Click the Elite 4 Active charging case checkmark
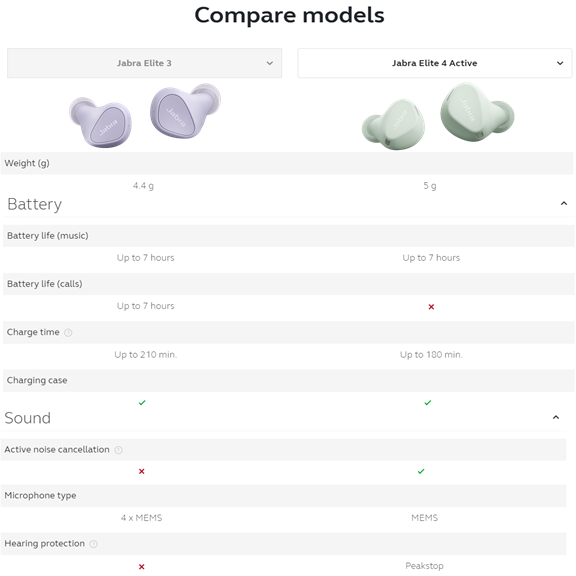This screenshot has height=576, width=576. [428, 403]
